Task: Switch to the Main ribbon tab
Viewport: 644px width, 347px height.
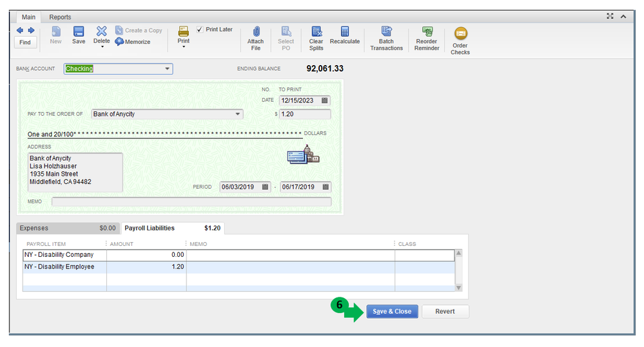Action: [28, 17]
